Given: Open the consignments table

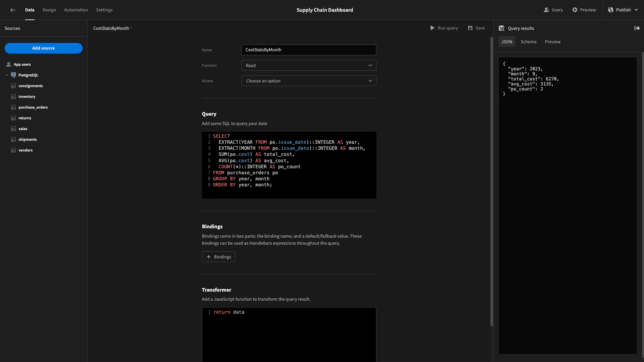Looking at the screenshot, I should (31, 86).
